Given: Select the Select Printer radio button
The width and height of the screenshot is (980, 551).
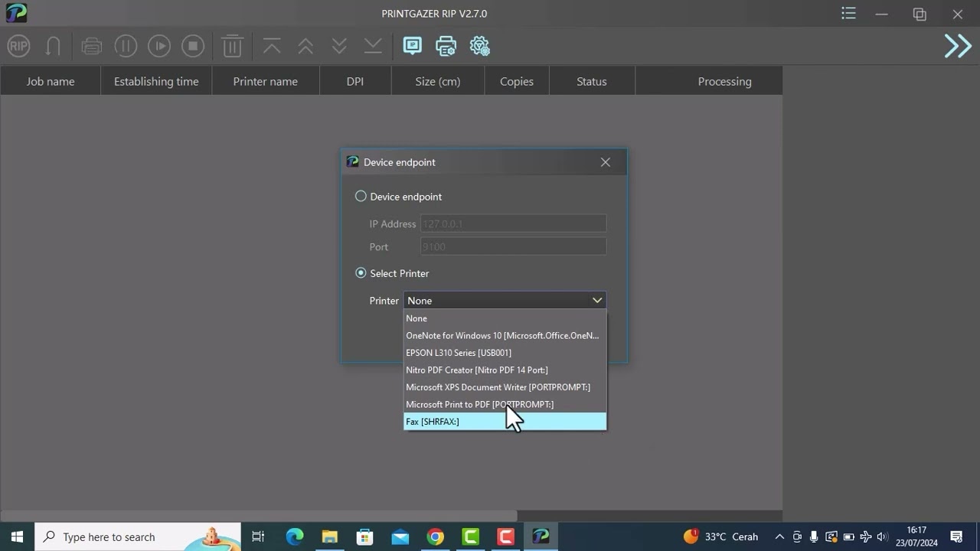Looking at the screenshot, I should [361, 272].
